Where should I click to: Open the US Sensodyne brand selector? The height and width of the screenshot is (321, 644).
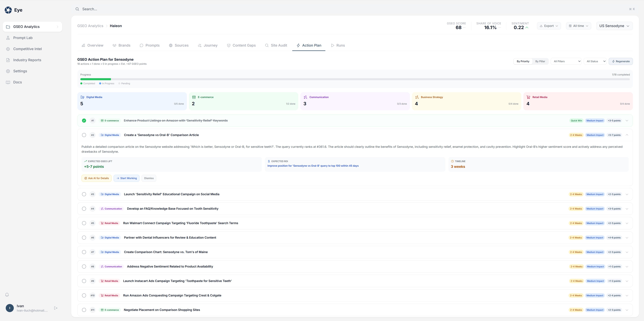pos(614,26)
